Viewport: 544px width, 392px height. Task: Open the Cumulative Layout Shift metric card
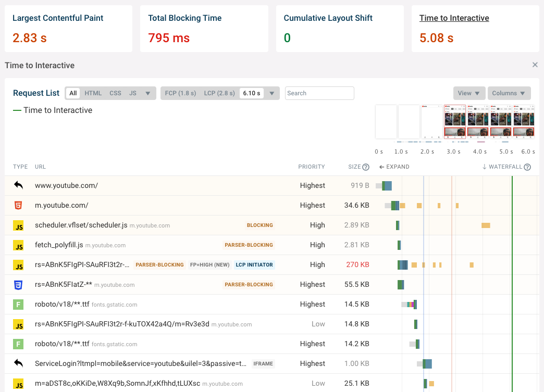[x=340, y=29]
